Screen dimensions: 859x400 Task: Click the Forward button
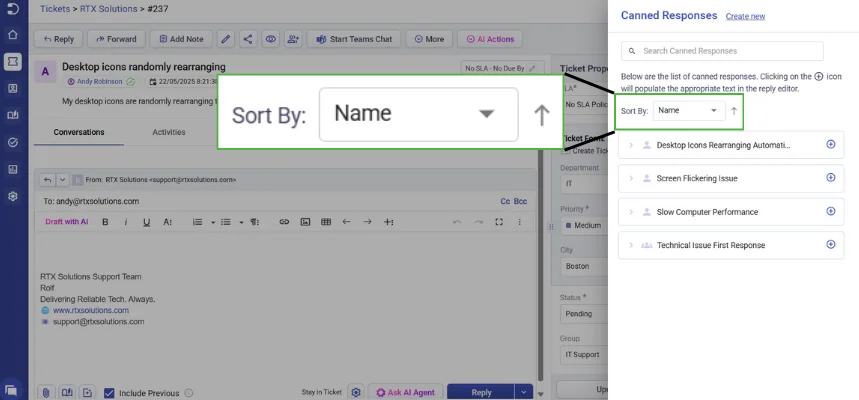116,39
